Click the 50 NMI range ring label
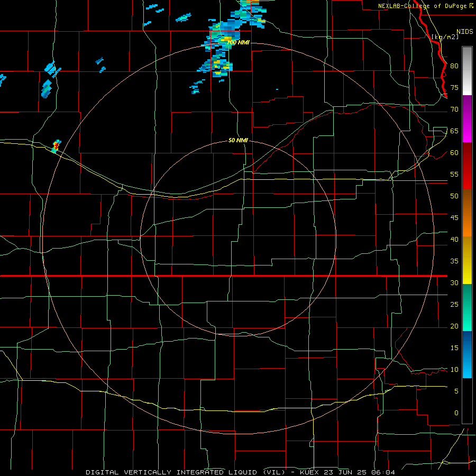The image size is (476, 476). (238, 140)
